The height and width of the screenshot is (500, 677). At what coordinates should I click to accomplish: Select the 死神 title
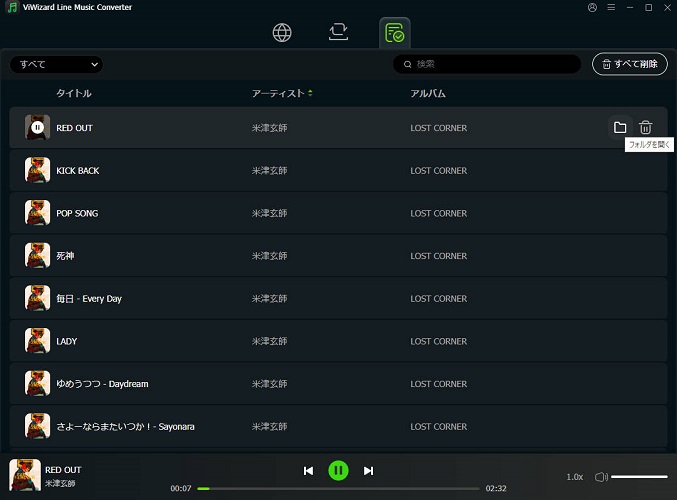point(65,256)
